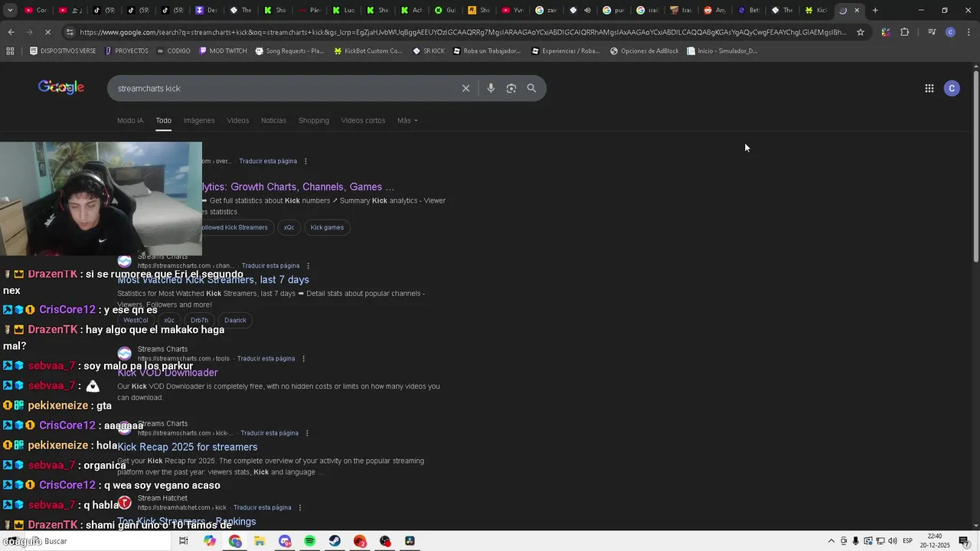980x551 pixels.
Task: Open Spotify from the taskbar
Action: (x=309, y=541)
